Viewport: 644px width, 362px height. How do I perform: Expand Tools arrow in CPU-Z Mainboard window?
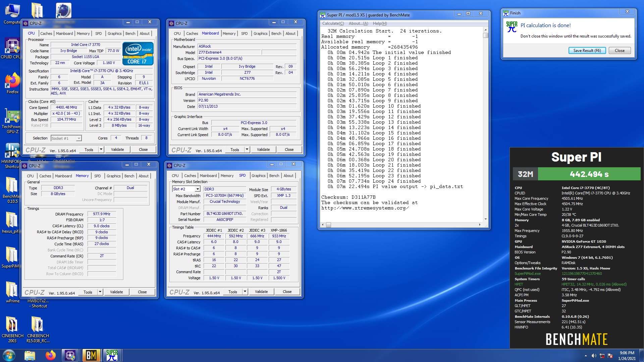coord(247,149)
